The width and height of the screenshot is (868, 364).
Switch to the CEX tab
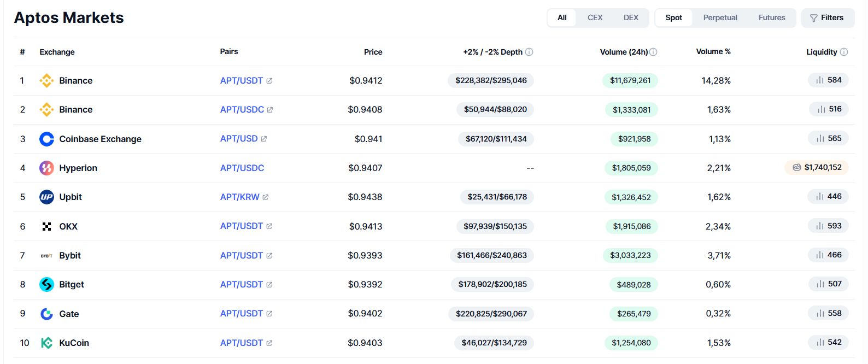tap(595, 17)
